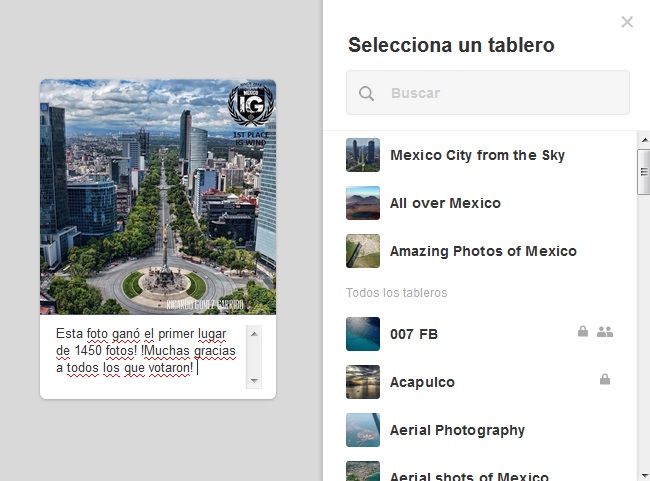The width and height of the screenshot is (650, 481).
Task: Click the Todos los tableros heading
Action: tap(397, 293)
